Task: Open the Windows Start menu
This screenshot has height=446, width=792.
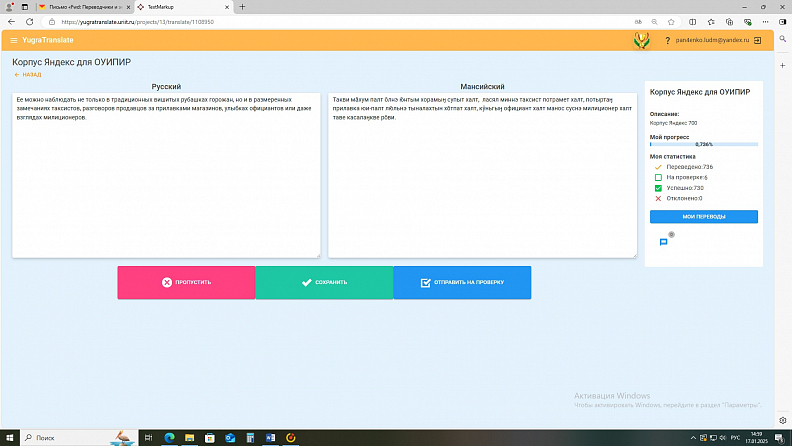Action: pyautogui.click(x=10, y=438)
